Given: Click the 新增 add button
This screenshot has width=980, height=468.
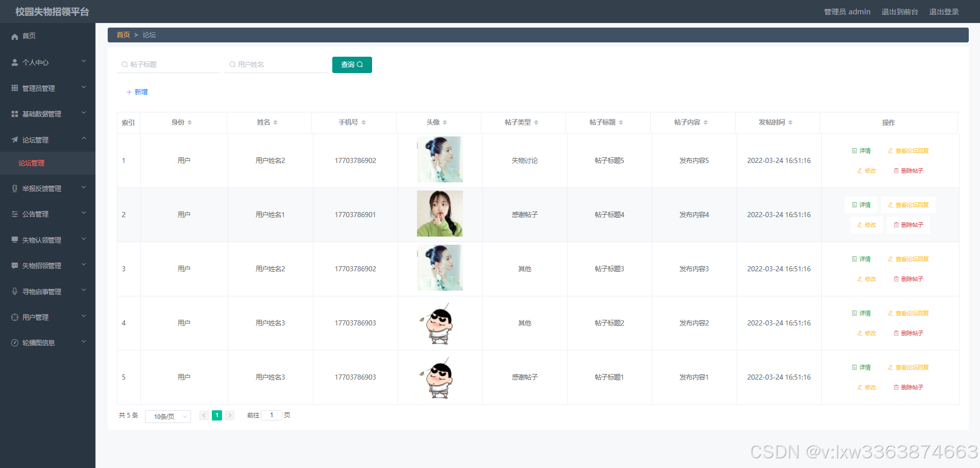Looking at the screenshot, I should [x=137, y=92].
